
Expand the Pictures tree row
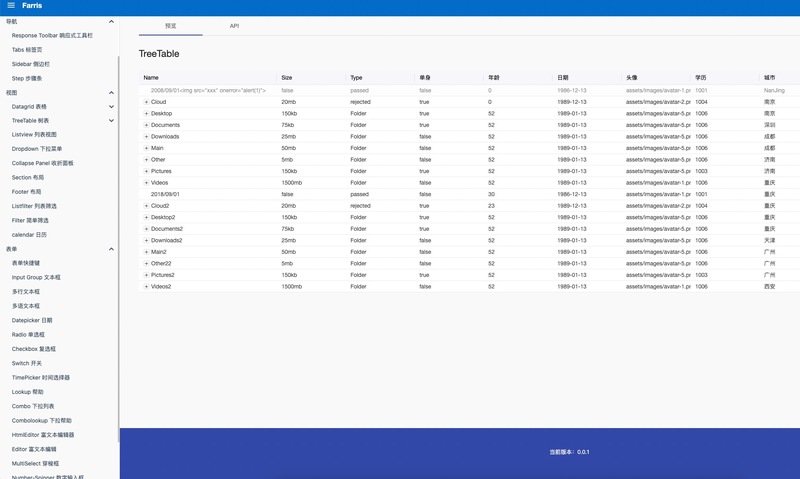click(x=146, y=171)
